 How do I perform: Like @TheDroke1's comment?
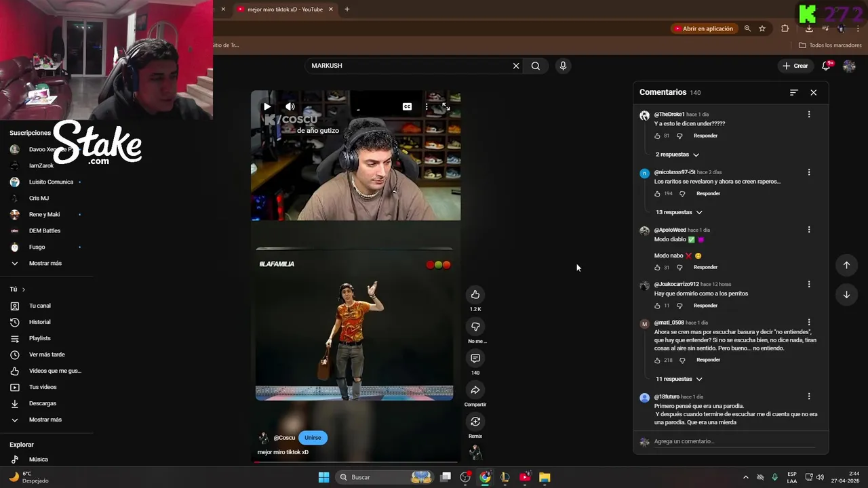point(657,136)
